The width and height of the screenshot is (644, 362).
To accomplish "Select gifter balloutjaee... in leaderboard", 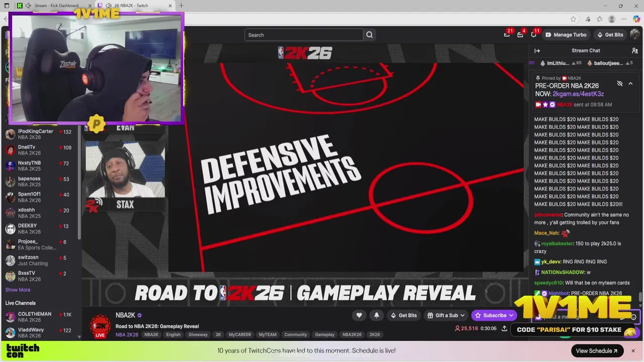I will 609,63.
